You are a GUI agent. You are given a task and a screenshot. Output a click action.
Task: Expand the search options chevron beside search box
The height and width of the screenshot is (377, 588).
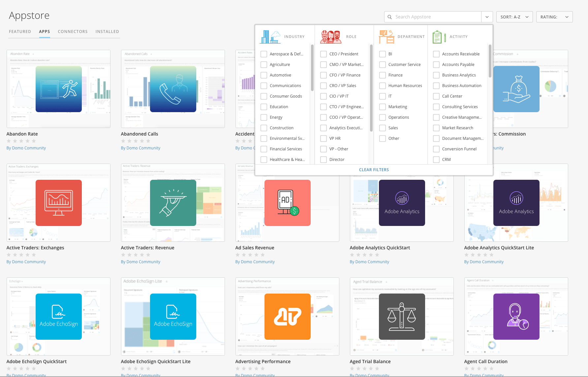pyautogui.click(x=487, y=16)
